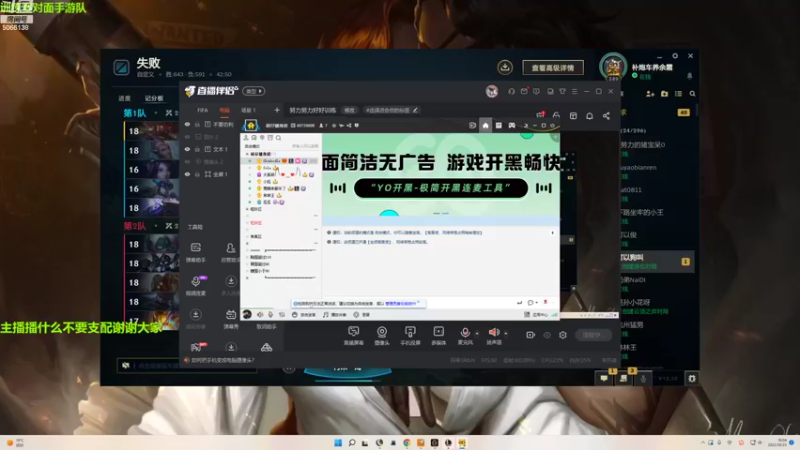The image size is (800, 450).
Task: Click the 直播屏幕 screen capture source
Action: coord(353,336)
